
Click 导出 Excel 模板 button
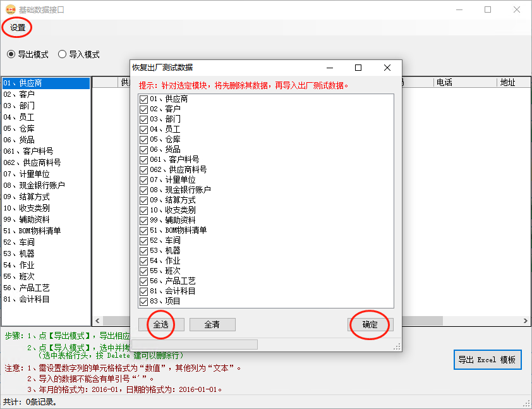(487, 360)
